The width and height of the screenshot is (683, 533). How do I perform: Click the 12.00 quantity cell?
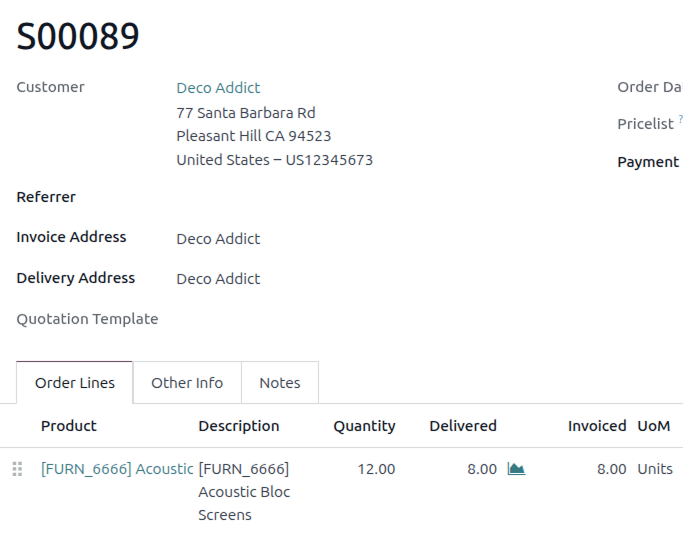tap(376, 469)
